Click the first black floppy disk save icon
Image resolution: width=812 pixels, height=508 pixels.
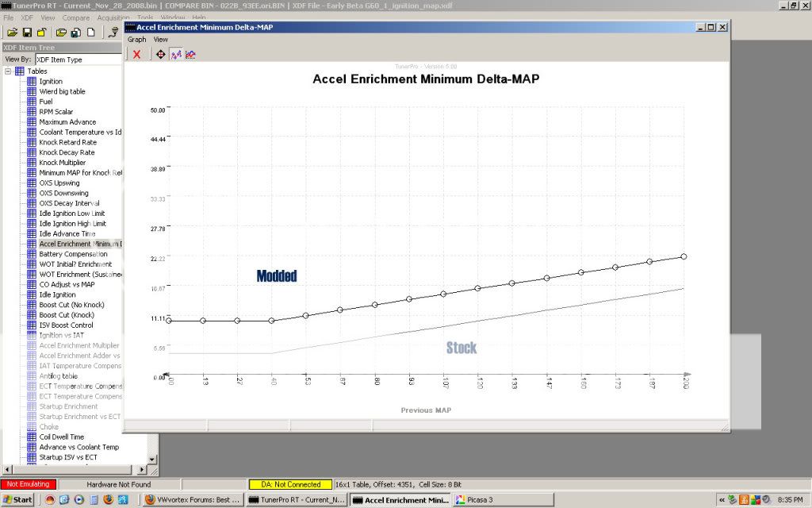coord(27,33)
